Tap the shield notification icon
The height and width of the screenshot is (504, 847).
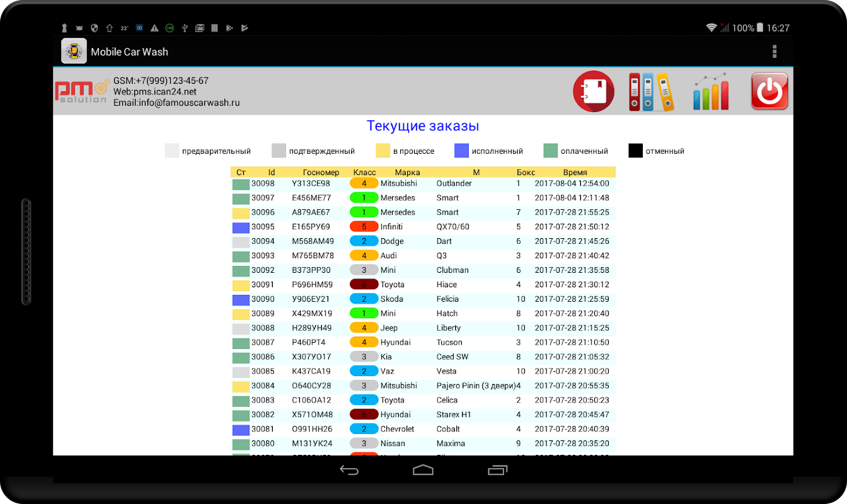[x=95, y=28]
